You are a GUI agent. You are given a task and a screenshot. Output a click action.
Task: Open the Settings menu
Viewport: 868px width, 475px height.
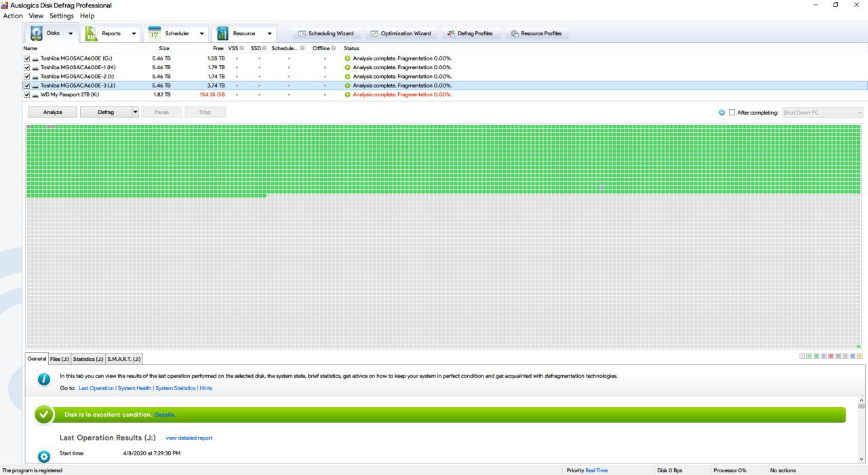pos(62,16)
